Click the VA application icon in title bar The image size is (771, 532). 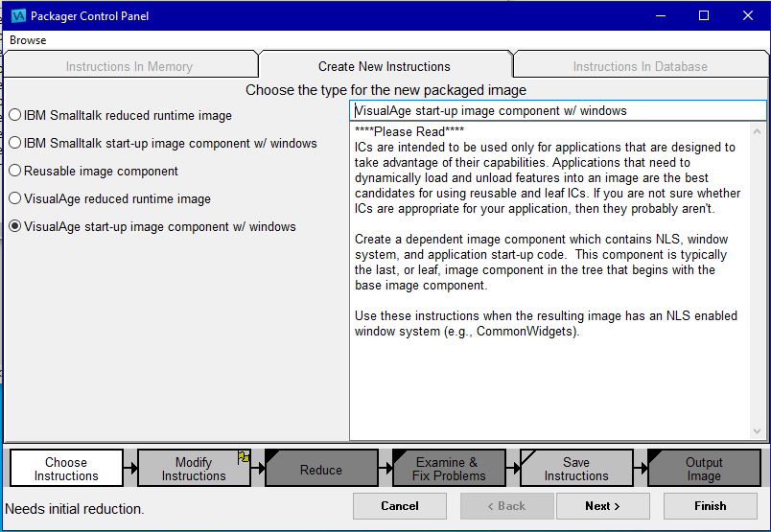click(x=16, y=15)
